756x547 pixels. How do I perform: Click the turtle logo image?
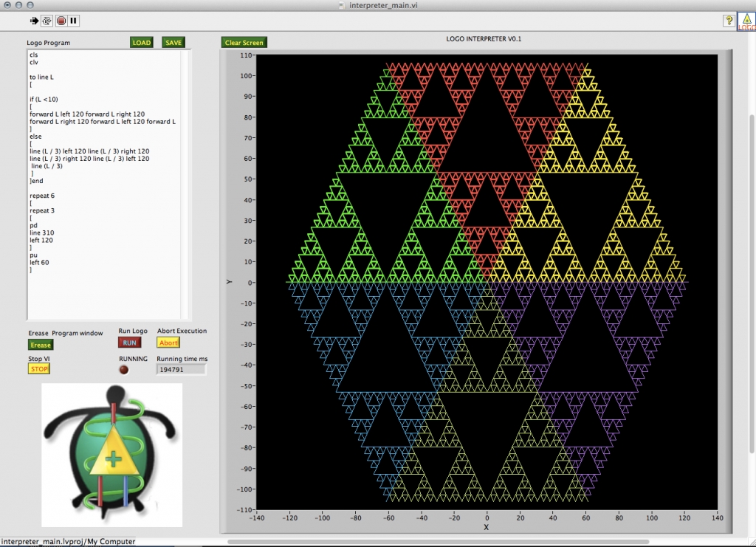tap(111, 455)
